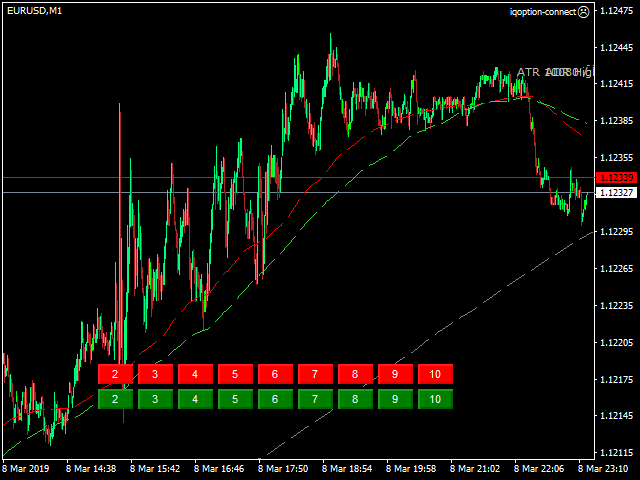Click the red button labeled 9
640x480 pixels.
[395, 374]
